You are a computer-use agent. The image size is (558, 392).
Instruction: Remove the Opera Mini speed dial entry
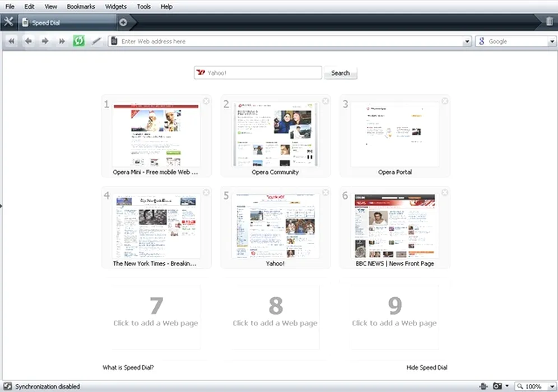click(206, 101)
